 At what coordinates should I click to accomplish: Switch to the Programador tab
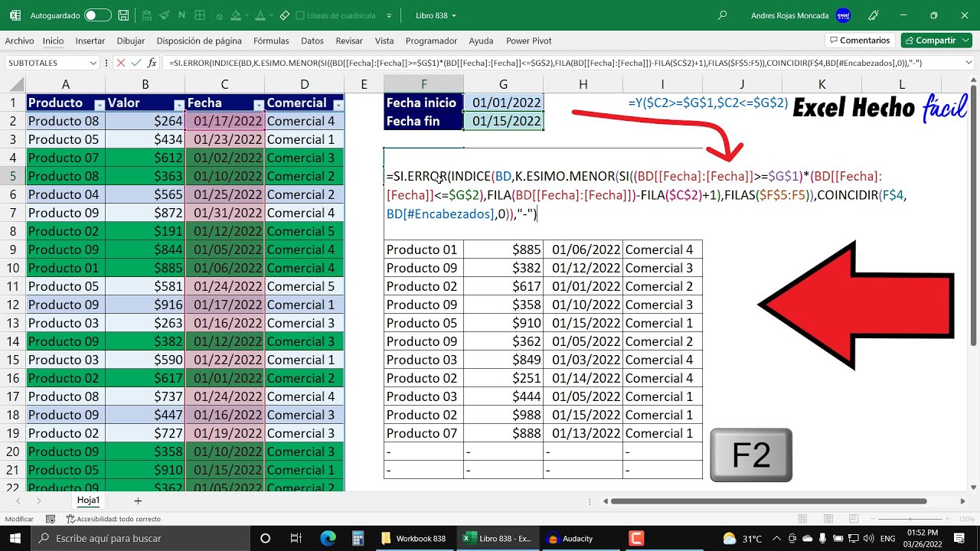point(431,41)
